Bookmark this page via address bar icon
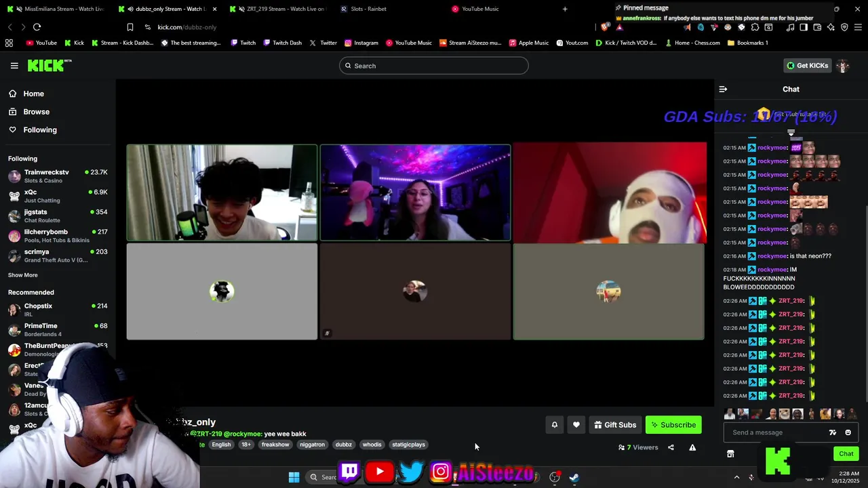 pyautogui.click(x=130, y=27)
